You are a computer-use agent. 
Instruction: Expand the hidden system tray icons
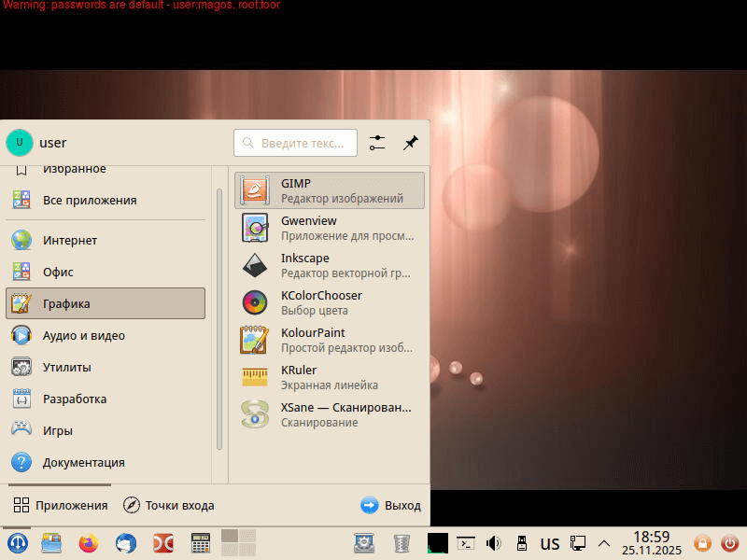tap(604, 542)
